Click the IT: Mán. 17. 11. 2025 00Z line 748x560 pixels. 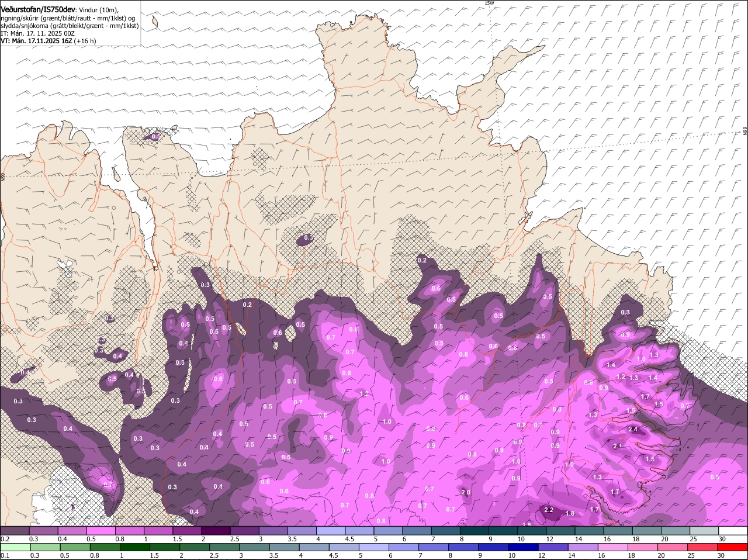click(37, 33)
